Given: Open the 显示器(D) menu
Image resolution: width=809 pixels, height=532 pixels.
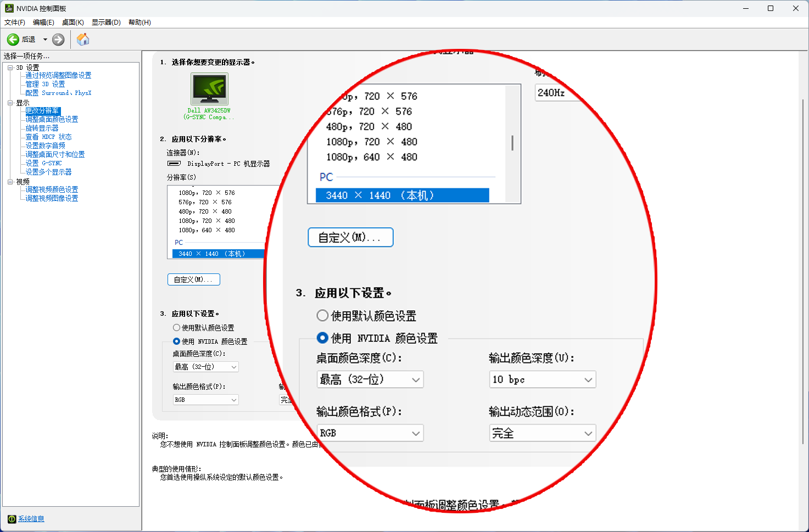Looking at the screenshot, I should (106, 23).
